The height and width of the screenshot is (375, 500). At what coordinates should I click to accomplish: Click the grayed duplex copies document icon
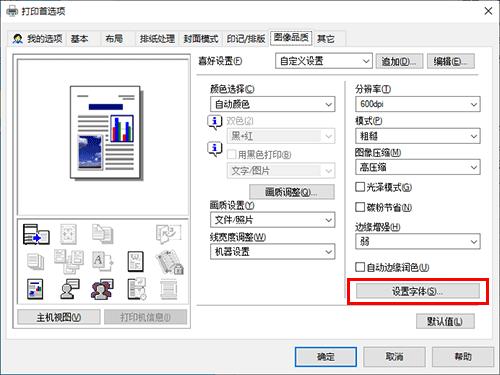(x=103, y=234)
